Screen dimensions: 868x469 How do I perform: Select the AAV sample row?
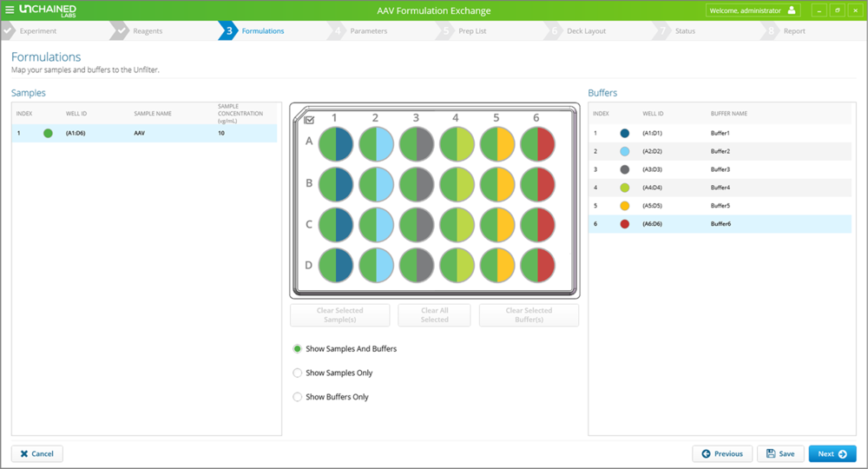click(144, 134)
